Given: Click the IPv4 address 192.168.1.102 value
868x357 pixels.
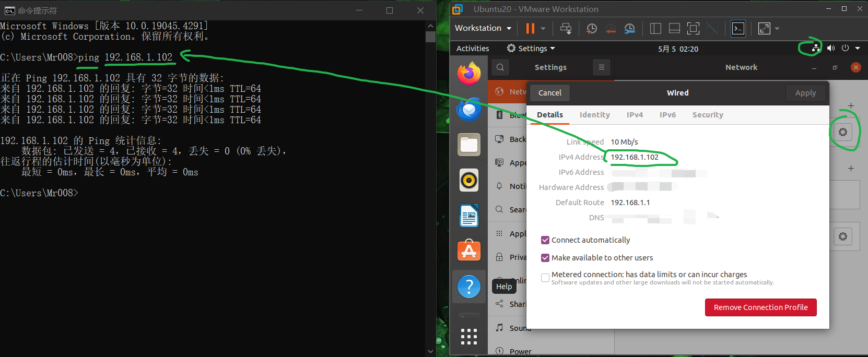Looking at the screenshot, I should coord(635,157).
